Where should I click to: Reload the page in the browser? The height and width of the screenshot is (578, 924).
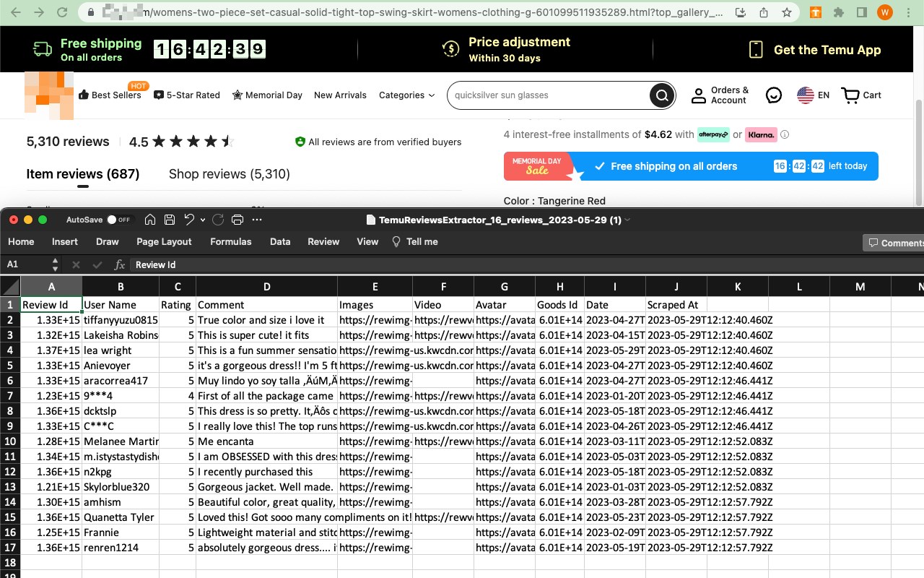click(x=62, y=12)
